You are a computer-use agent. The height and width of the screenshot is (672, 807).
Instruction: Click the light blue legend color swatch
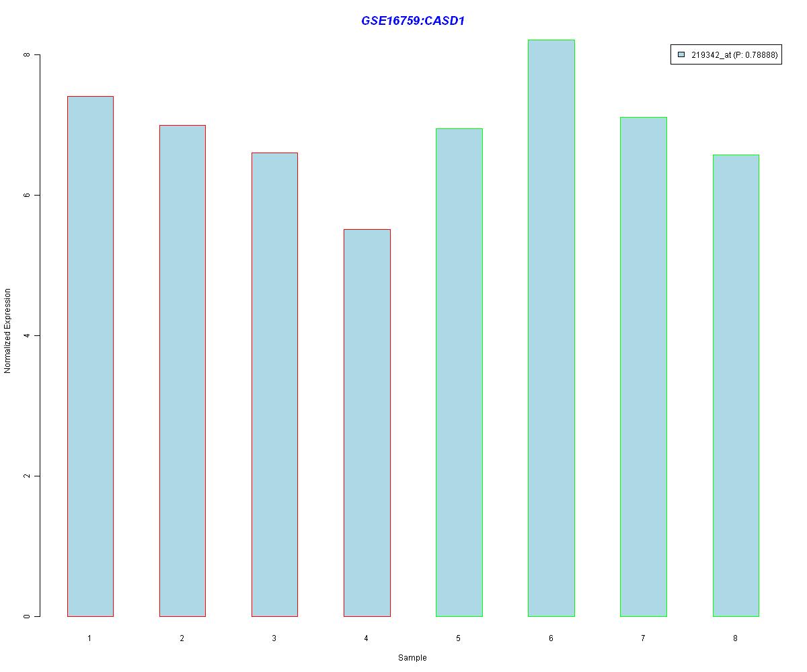pos(681,54)
